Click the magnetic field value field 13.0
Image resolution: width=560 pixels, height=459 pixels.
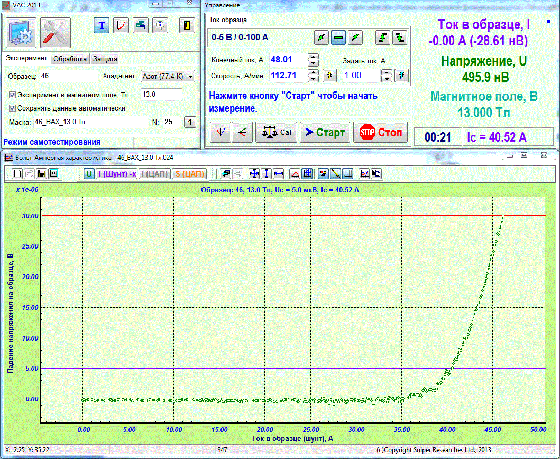[x=161, y=95]
